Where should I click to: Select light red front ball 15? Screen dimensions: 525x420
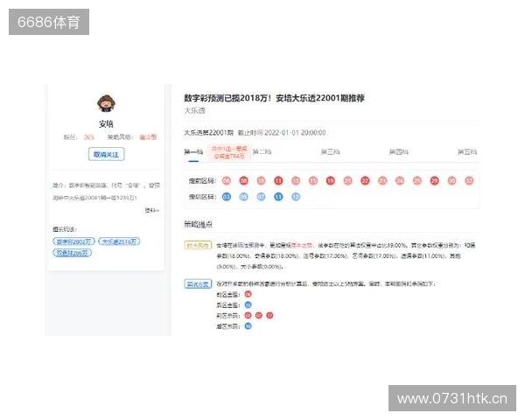click(313, 181)
